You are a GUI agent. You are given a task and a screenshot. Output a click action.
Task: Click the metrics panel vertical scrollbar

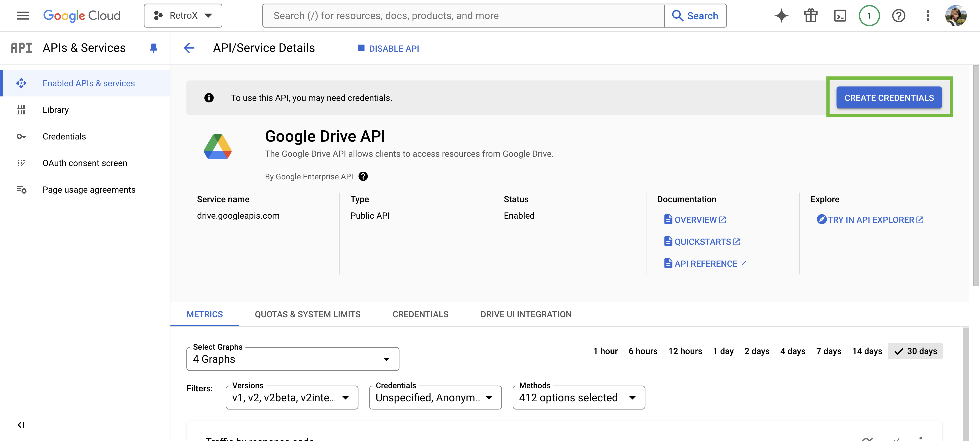click(965, 384)
